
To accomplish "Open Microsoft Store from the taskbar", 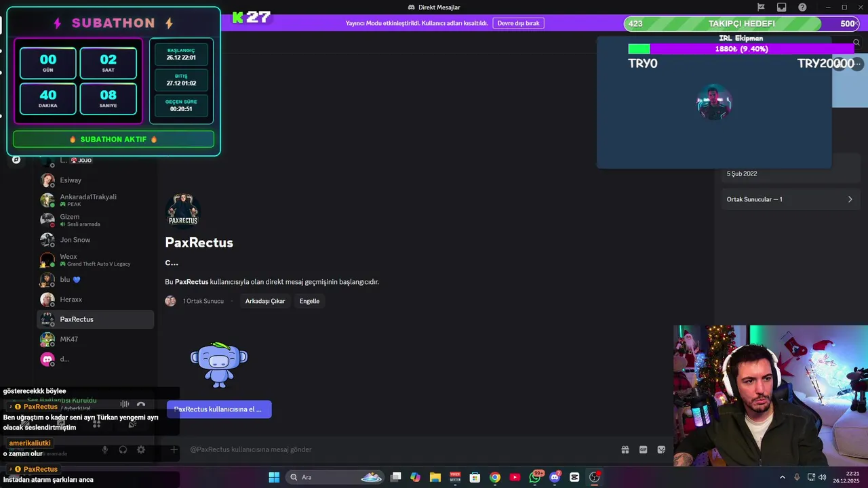I will (475, 477).
